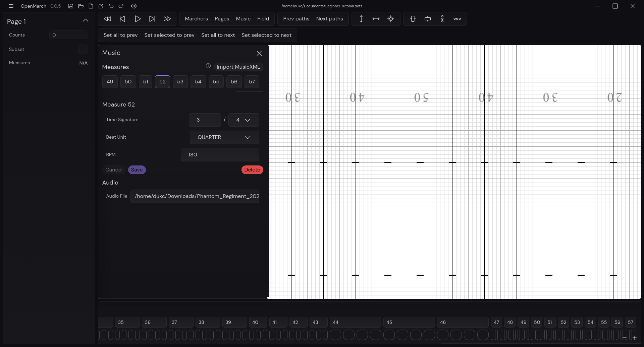The width and height of the screenshot is (644, 347).
Task: Click the Import MusicXML button
Action: pos(238,67)
